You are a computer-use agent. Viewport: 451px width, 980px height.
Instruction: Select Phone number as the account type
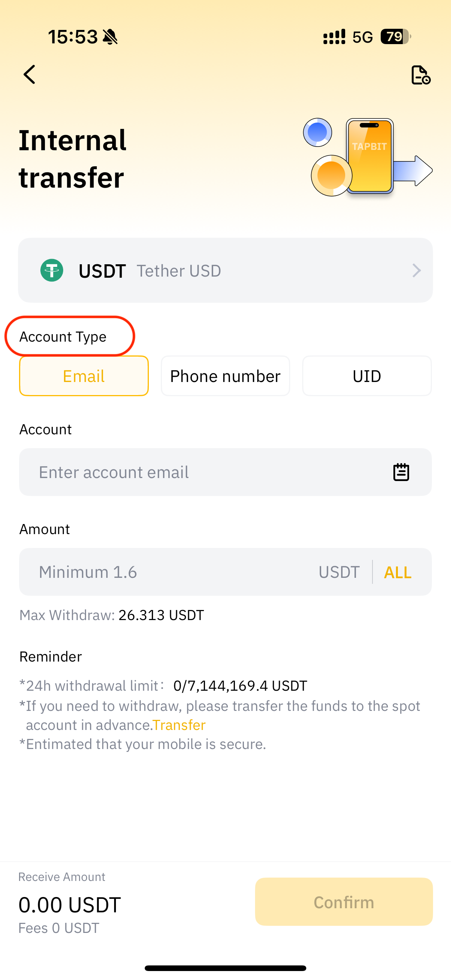point(225,376)
